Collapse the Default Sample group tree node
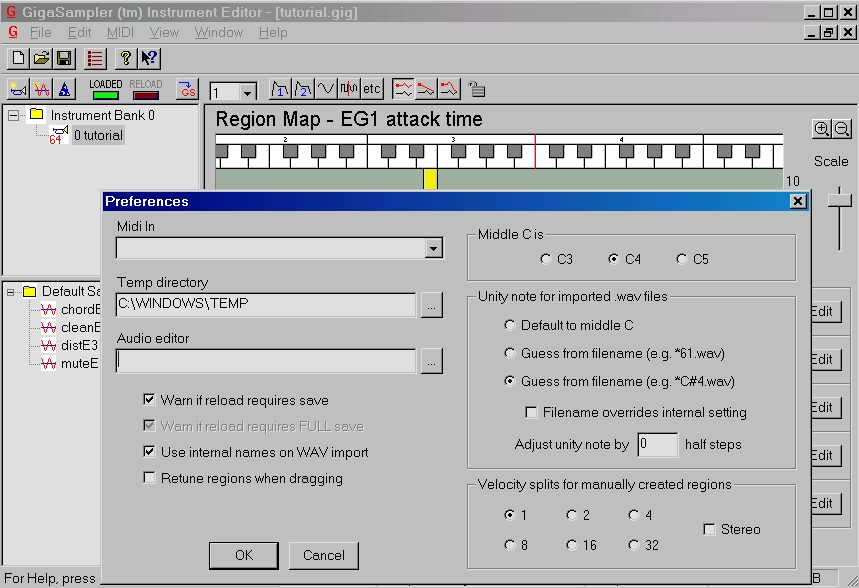The width and height of the screenshot is (859, 588). point(10,292)
